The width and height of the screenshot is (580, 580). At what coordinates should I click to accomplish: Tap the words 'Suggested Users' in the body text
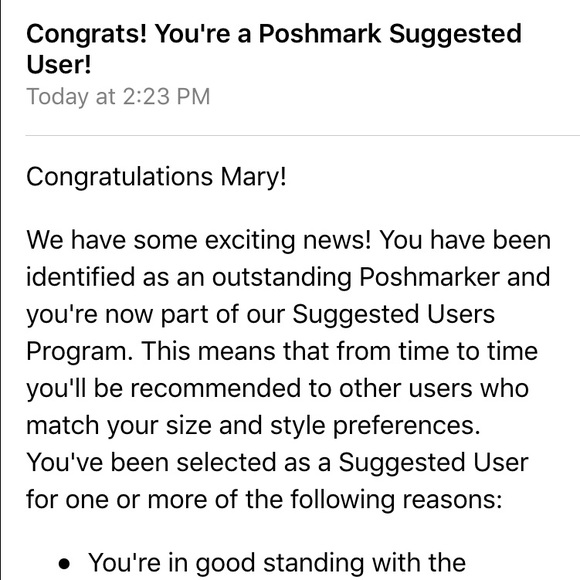click(x=394, y=315)
